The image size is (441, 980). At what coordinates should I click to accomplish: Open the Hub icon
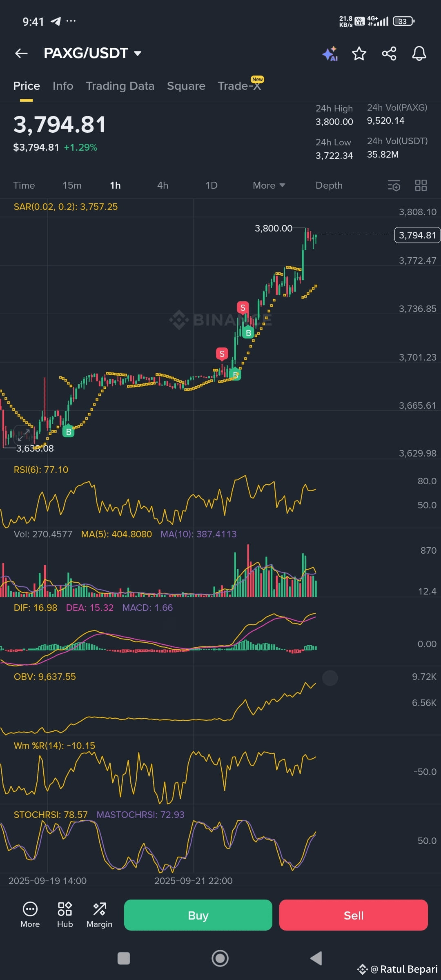click(65, 915)
